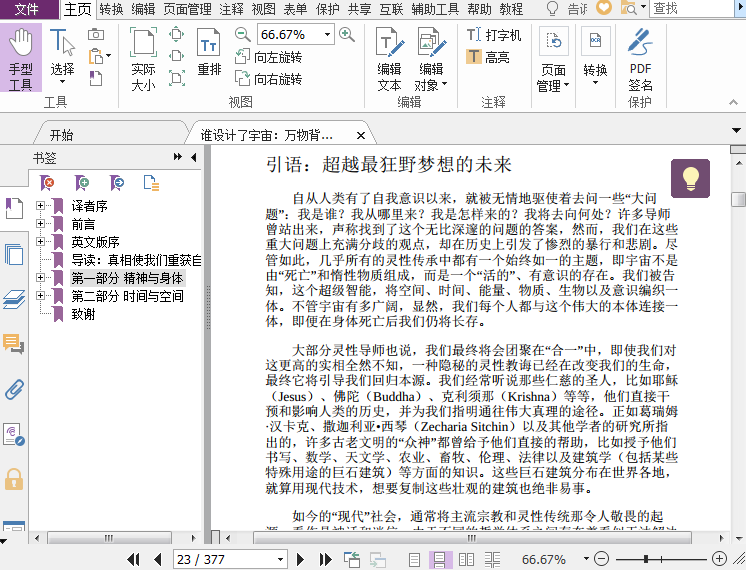The width and height of the screenshot is (746, 570).
Task: Expand 第一部分 精神与身体 bookmark
Action: click(40, 278)
